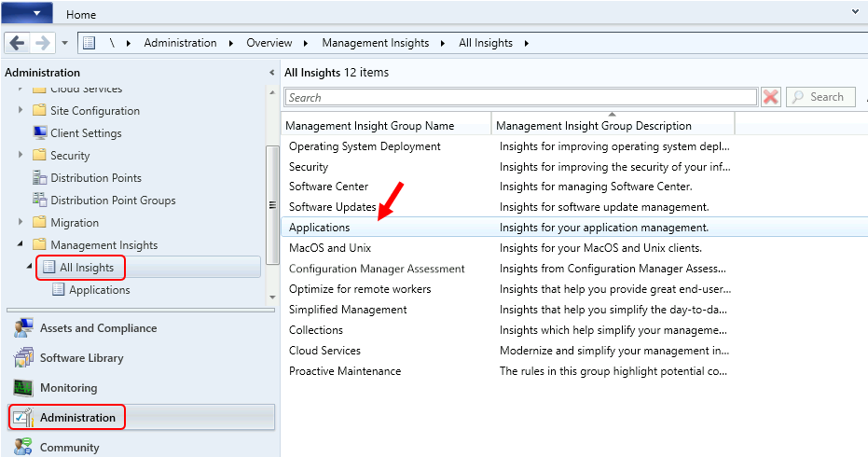Click the breadcrumb root page icon
The width and height of the screenshot is (868, 457).
[90, 43]
